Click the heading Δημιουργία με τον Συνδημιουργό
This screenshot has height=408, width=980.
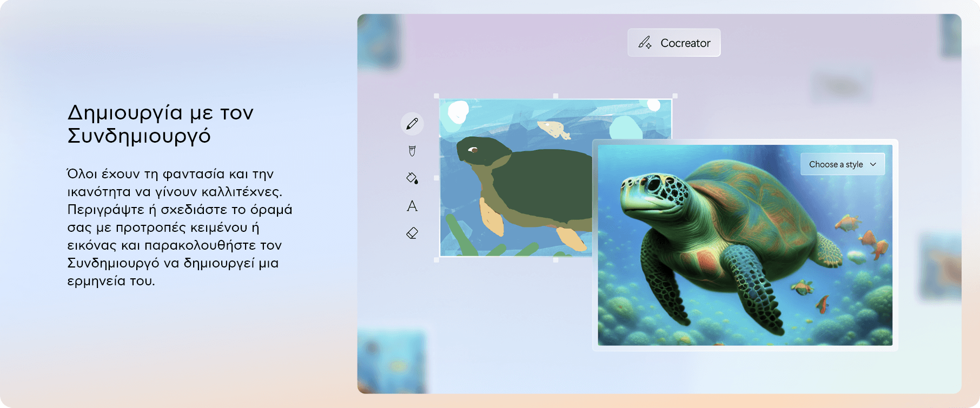tap(161, 124)
